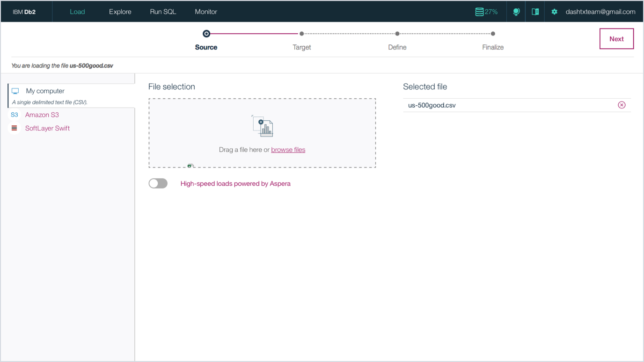This screenshot has height=362, width=644.
Task: Open the settings gear icon
Action: (x=555, y=12)
